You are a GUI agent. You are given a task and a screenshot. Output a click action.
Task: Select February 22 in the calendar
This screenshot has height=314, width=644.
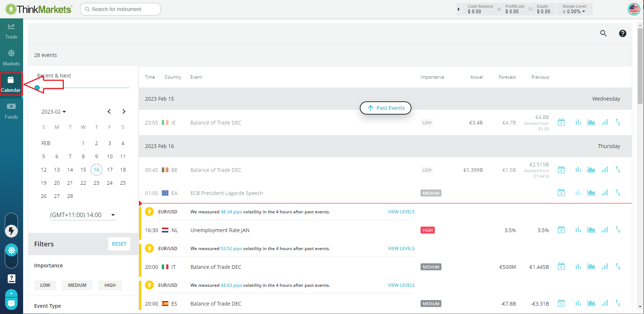pyautogui.click(x=83, y=183)
